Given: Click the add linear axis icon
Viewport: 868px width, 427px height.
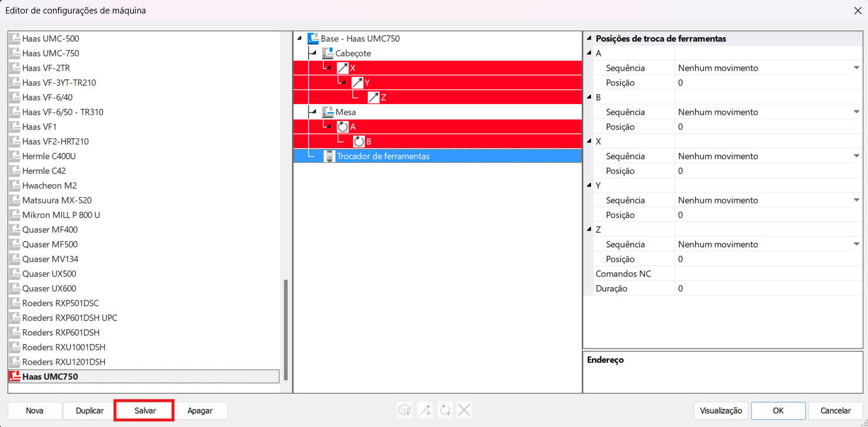Looking at the screenshot, I should coord(425,410).
